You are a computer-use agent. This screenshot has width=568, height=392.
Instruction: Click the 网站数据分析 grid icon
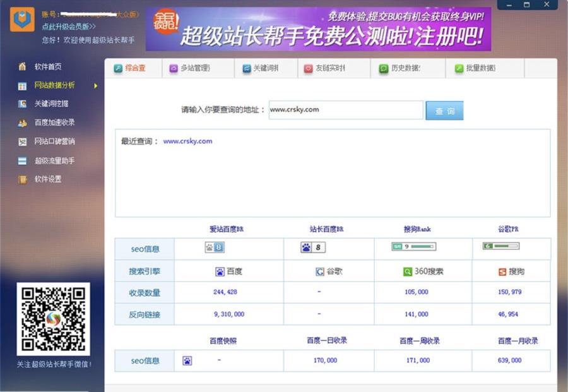(22, 86)
